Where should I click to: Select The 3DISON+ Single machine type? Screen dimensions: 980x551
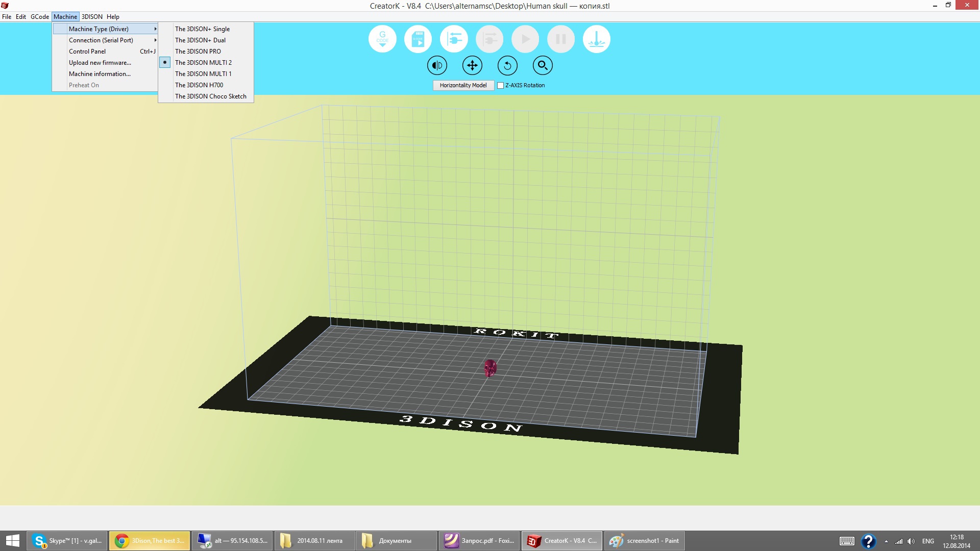(x=202, y=29)
